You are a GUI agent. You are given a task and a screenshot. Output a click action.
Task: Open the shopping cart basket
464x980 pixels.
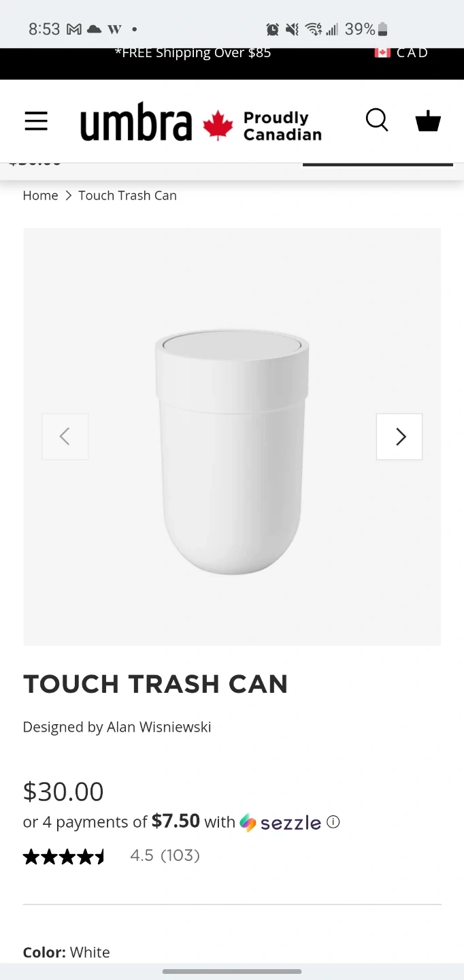click(x=428, y=121)
